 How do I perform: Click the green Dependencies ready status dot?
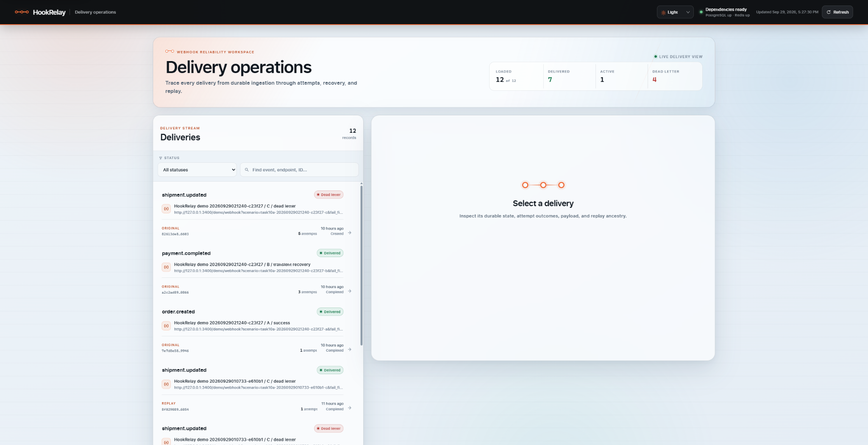701,12
